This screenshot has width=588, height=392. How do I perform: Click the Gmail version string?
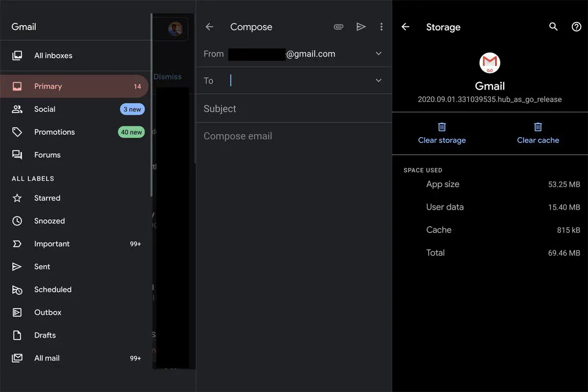tap(490, 99)
